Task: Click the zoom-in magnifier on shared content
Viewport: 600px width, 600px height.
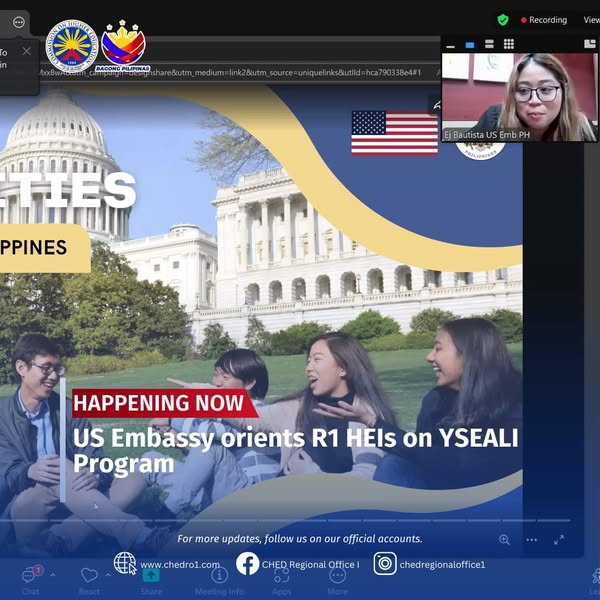Action: pyautogui.click(x=504, y=540)
